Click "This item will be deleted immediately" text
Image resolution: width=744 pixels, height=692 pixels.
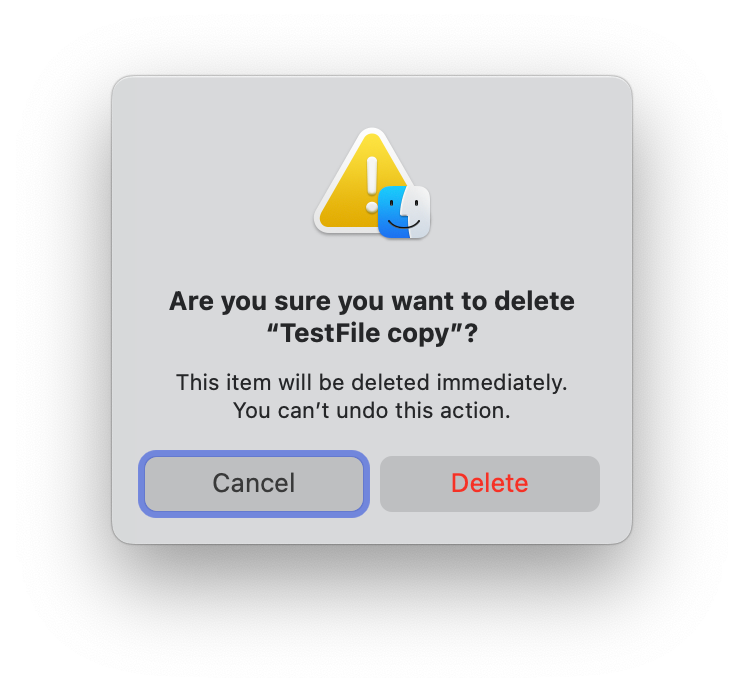point(371,382)
